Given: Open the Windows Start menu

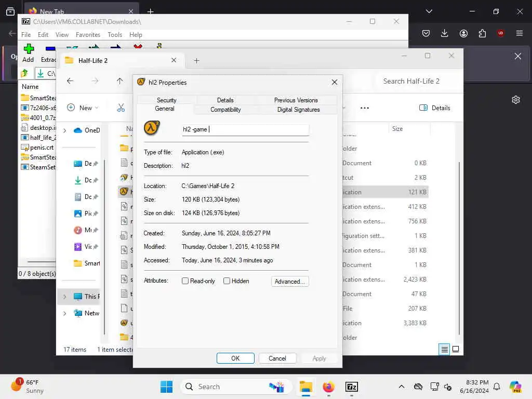Looking at the screenshot, I should 166,387.
